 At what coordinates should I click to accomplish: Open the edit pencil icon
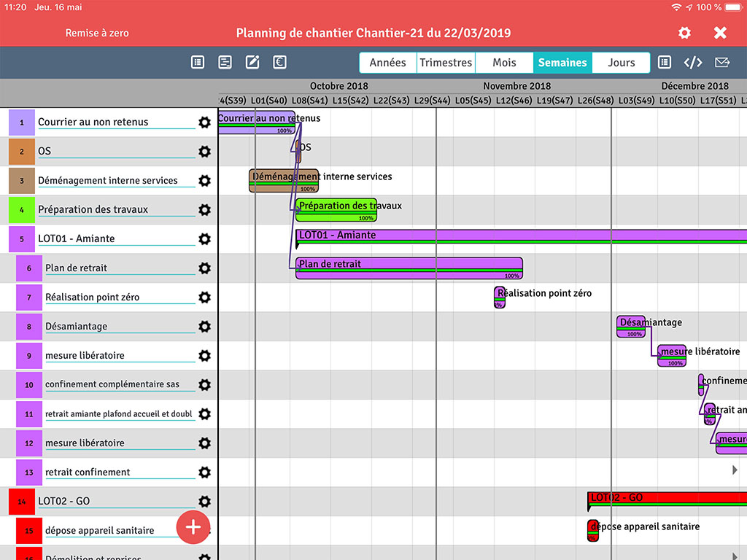click(x=252, y=62)
